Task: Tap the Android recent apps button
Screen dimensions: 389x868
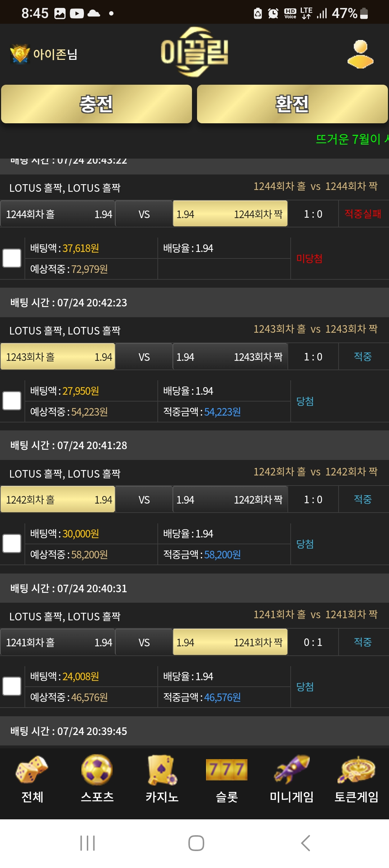Action: pos(88,843)
